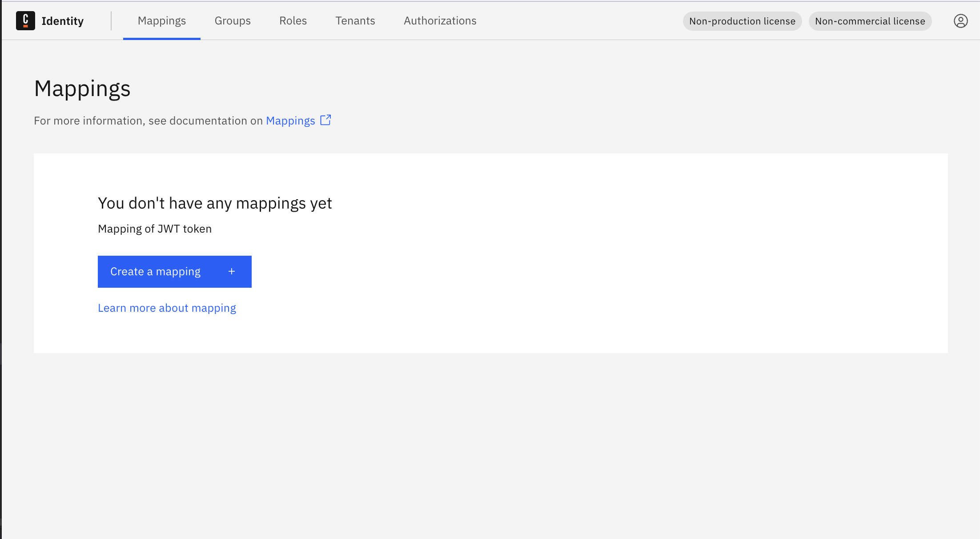Click the Mappings documentation link
980x539 pixels.
290,121
